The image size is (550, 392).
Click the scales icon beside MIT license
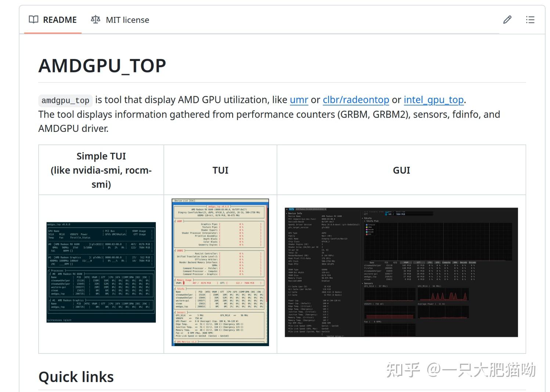pyautogui.click(x=95, y=19)
